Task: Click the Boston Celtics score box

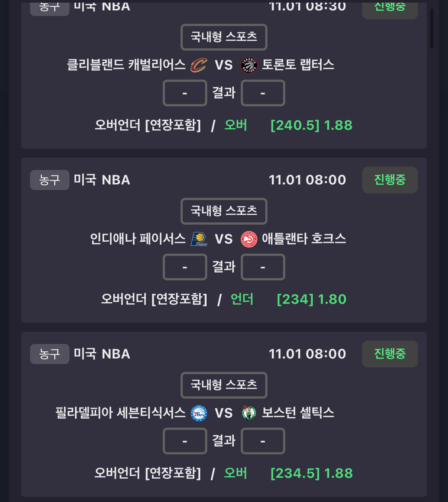Action: tap(263, 441)
